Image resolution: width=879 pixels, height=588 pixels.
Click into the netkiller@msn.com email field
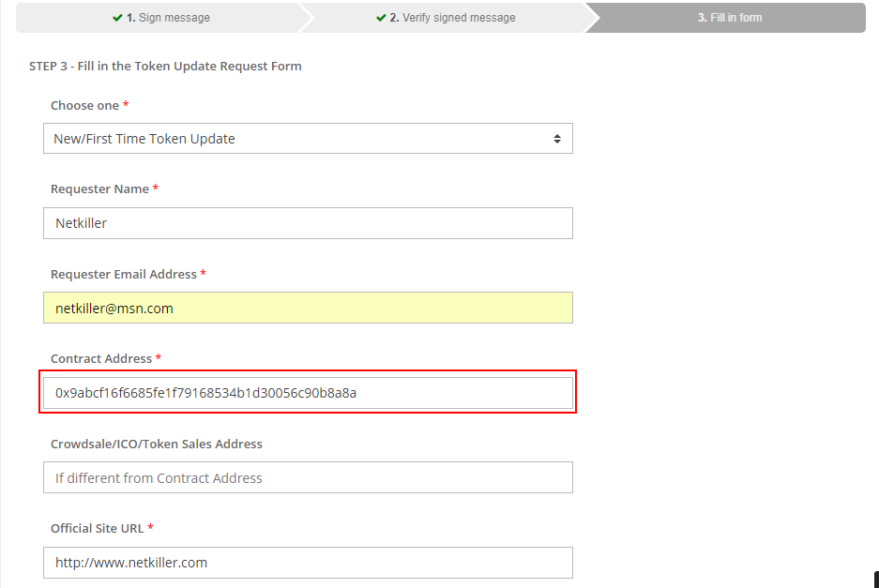click(308, 308)
